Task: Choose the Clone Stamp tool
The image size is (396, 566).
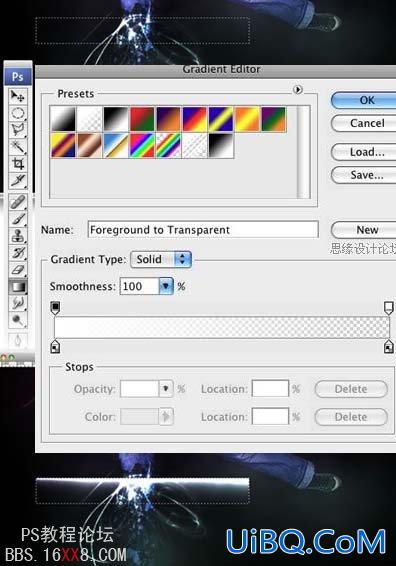Action: click(17, 236)
